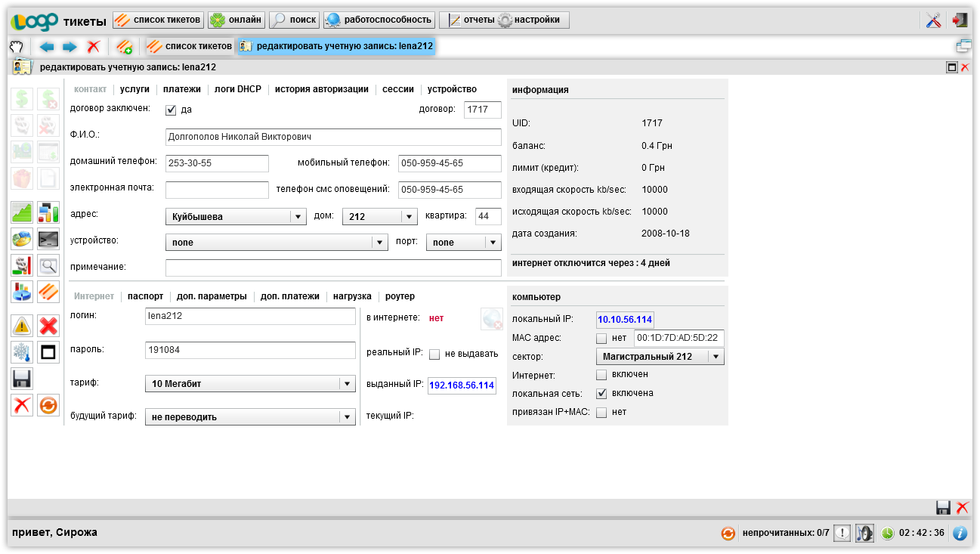Click the blue info icon in status bar
980x554 pixels.
click(x=960, y=533)
